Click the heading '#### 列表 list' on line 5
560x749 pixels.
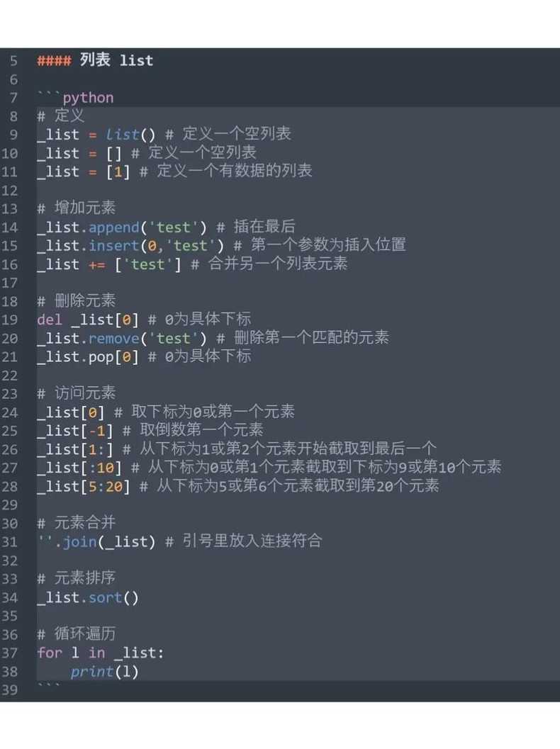(x=95, y=60)
